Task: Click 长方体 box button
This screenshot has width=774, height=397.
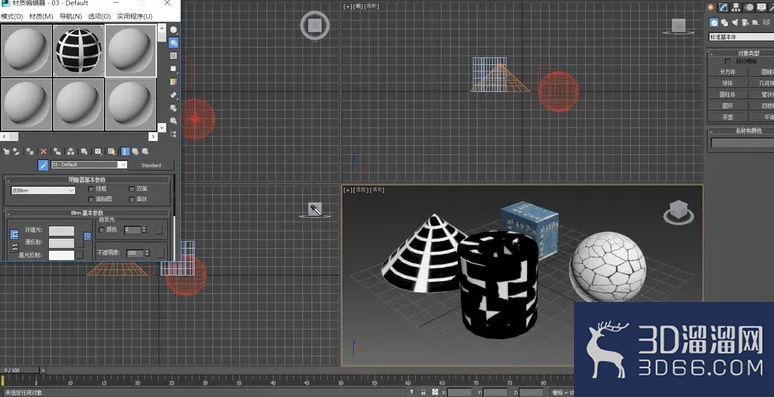Action: point(728,72)
